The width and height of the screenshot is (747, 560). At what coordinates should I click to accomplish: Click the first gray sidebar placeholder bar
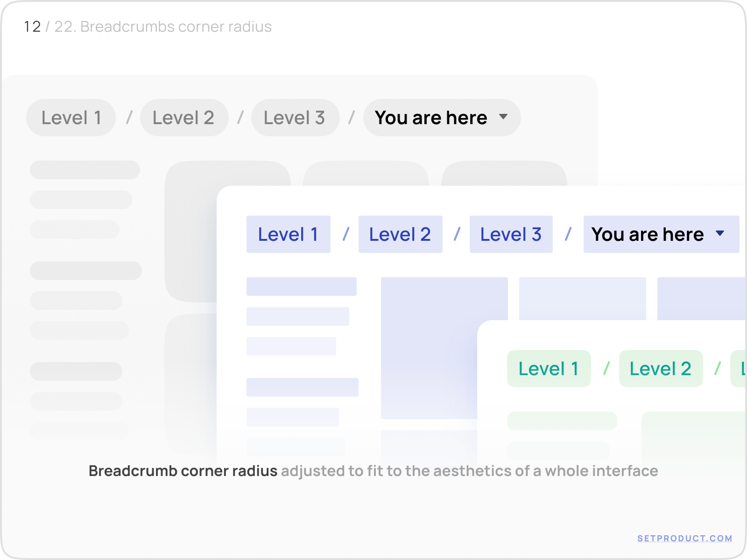point(85,170)
